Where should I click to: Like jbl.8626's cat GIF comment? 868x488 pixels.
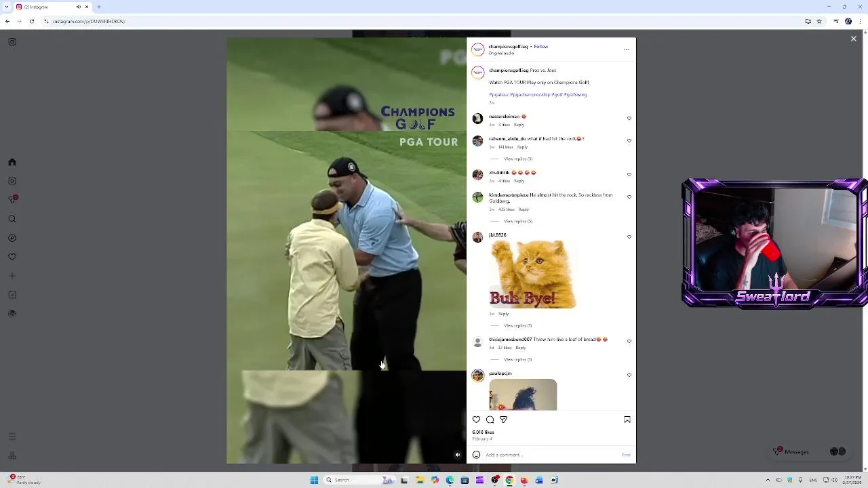tap(629, 237)
